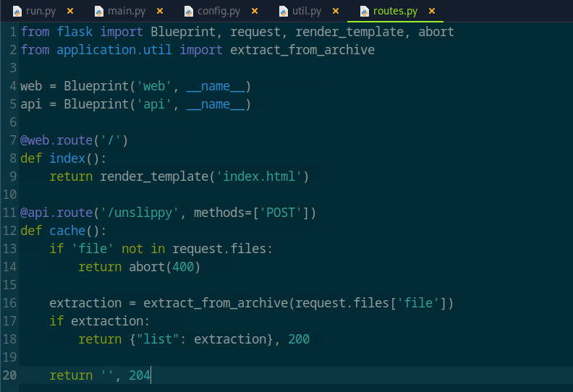Switch to the run.py tab
573x392 pixels.
click(41, 12)
